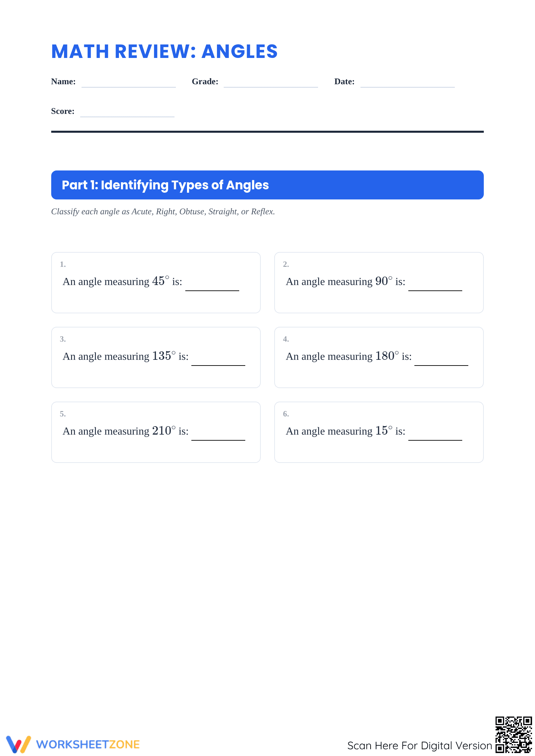Click the Grade blank field
Image resolution: width=535 pixels, height=756 pixels.
271,83
